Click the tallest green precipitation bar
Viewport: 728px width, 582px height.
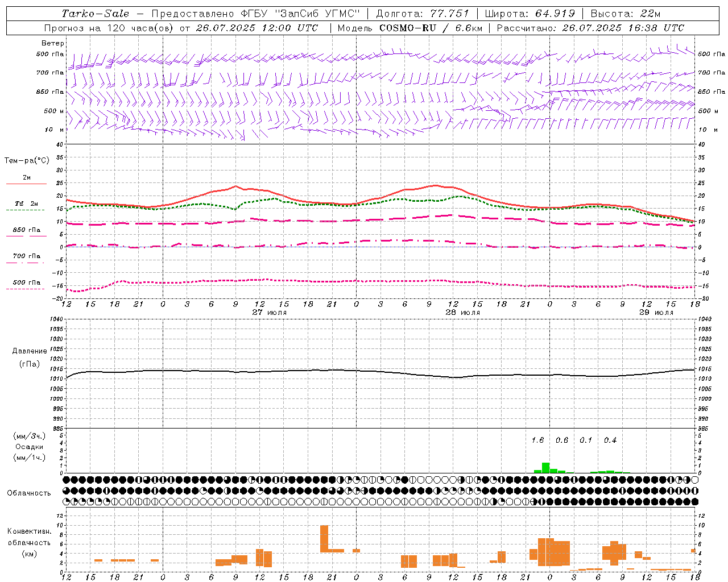pos(545,468)
